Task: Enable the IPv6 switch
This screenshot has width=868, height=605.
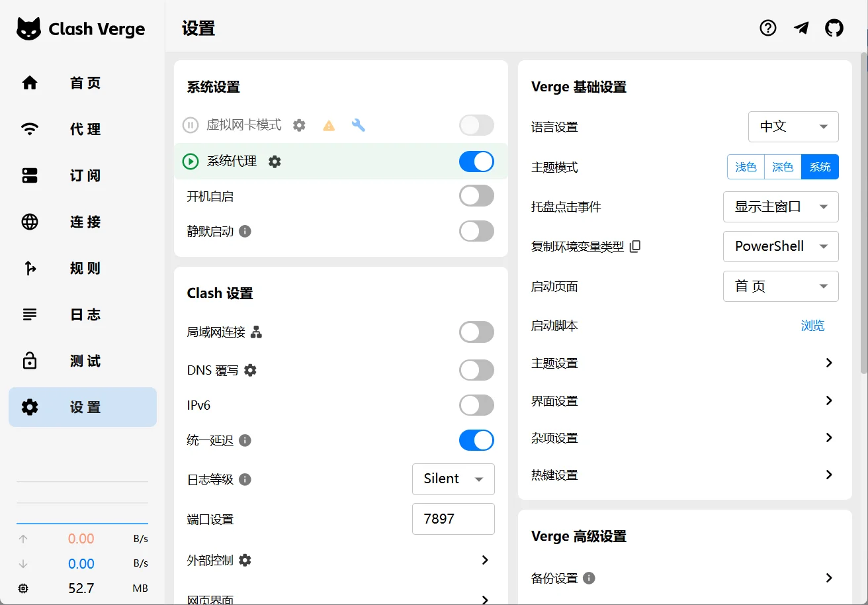Action: tap(476, 405)
